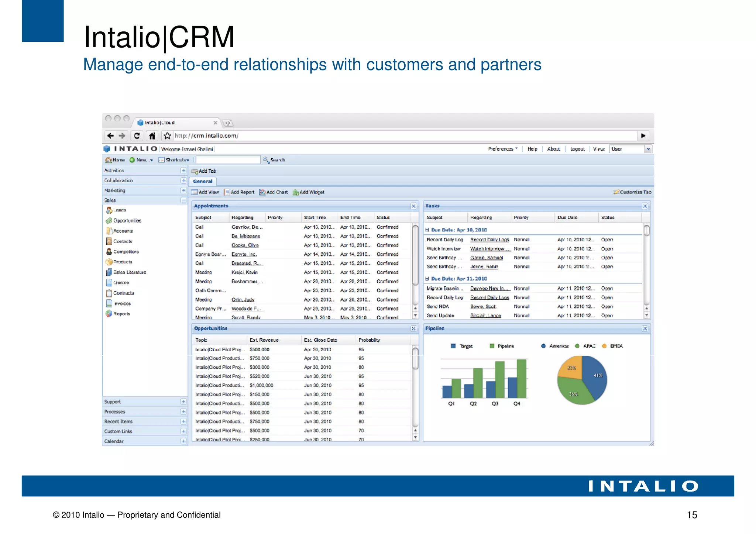Screen dimensions: 756x534
Task: Open Contracts in Sales sidebar
Action: point(120,293)
